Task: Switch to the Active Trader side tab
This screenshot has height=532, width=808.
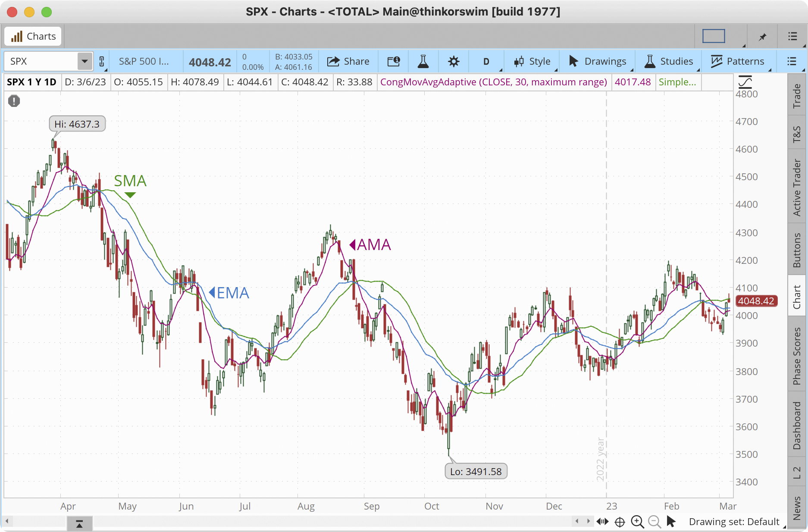Action: pyautogui.click(x=797, y=187)
